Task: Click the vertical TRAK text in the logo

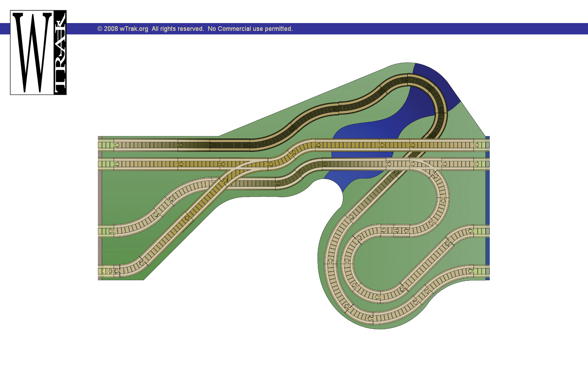Action: [60, 53]
